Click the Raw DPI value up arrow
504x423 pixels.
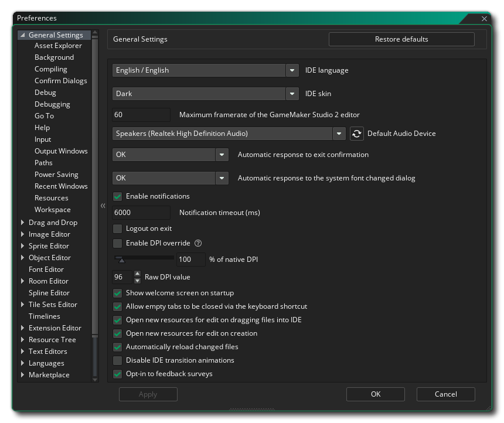(138, 274)
